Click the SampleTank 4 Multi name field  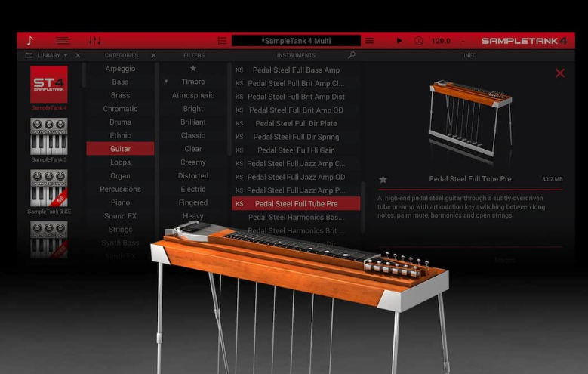(x=296, y=41)
